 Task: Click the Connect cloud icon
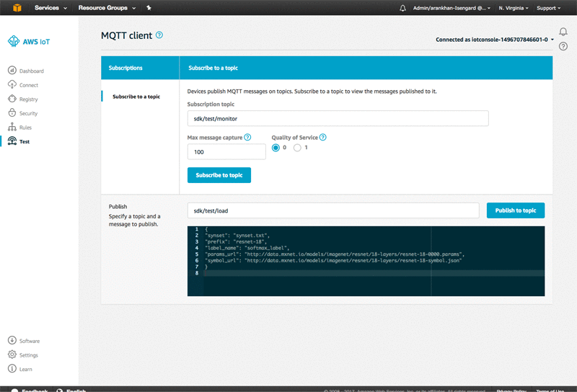pos(12,84)
